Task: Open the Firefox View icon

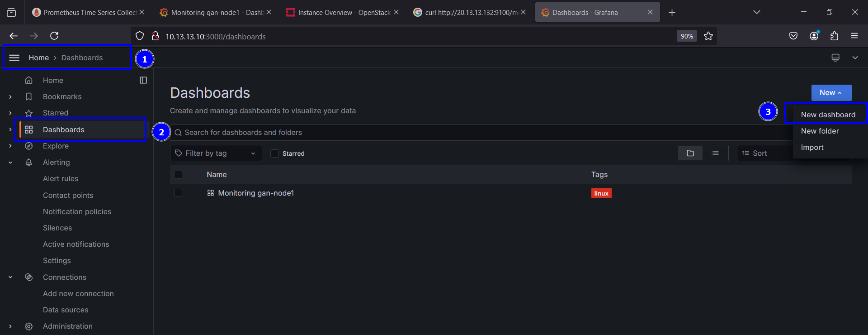Action: point(11,13)
